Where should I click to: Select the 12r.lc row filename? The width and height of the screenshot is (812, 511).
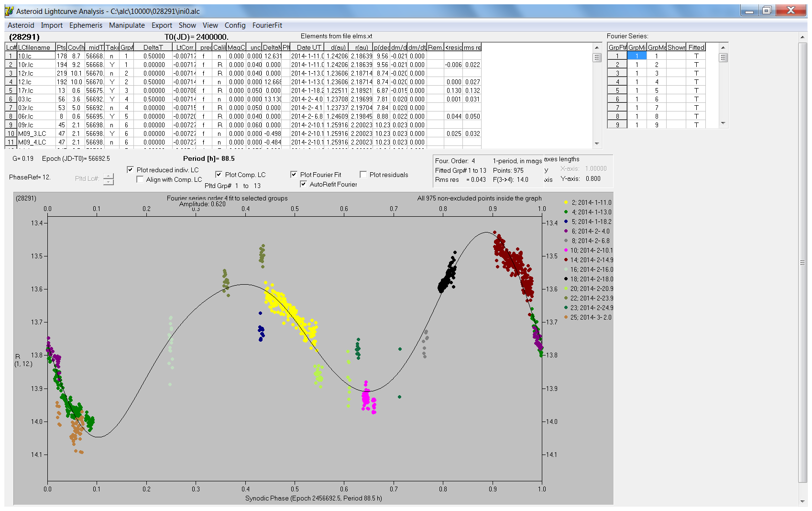[x=36, y=73]
